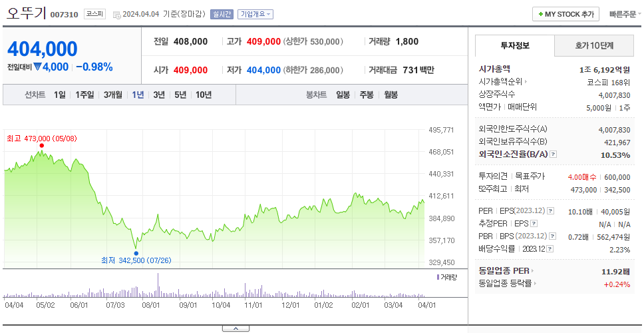Select the 10년 line chart period
Image resolution: width=644 pixels, height=333 pixels.
(204, 95)
